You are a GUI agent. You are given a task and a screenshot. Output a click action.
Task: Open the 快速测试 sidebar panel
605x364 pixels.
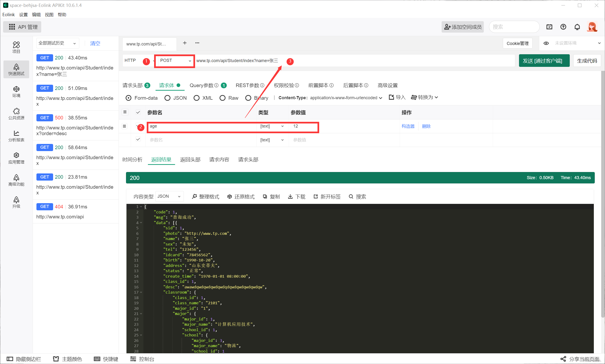(16, 69)
